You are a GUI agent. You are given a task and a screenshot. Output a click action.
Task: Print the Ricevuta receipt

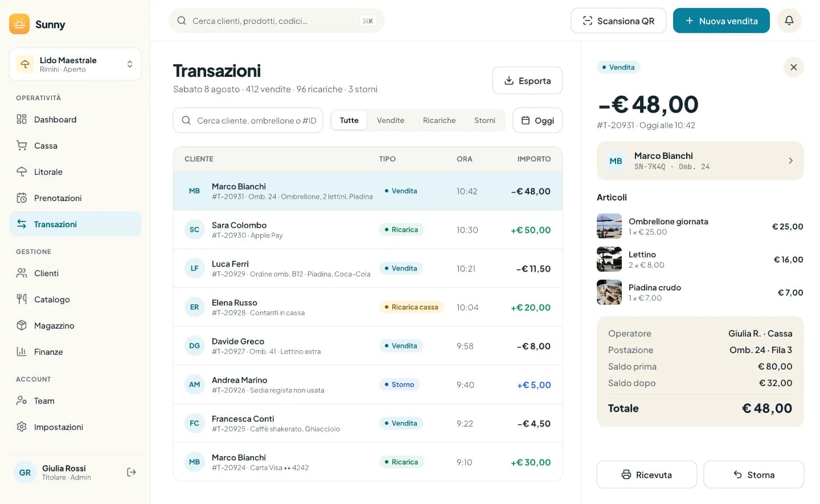(646, 474)
